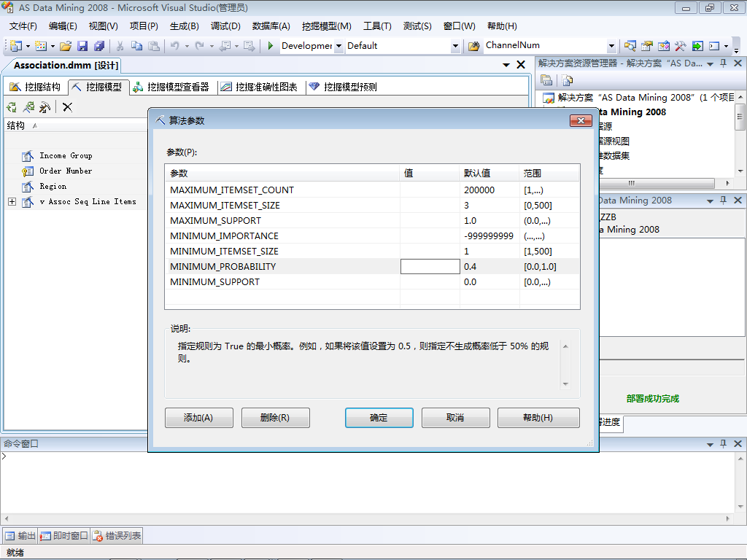Image resolution: width=747 pixels, height=560 pixels.
Task: Open the Properties Window toolbar icon
Action: click(646, 46)
